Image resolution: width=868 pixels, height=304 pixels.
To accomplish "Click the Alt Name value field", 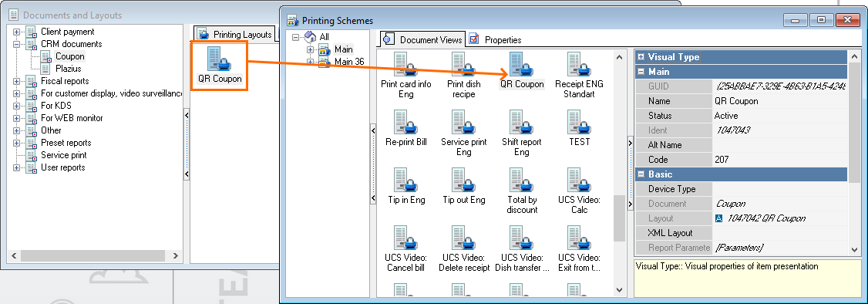I will tap(779, 145).
